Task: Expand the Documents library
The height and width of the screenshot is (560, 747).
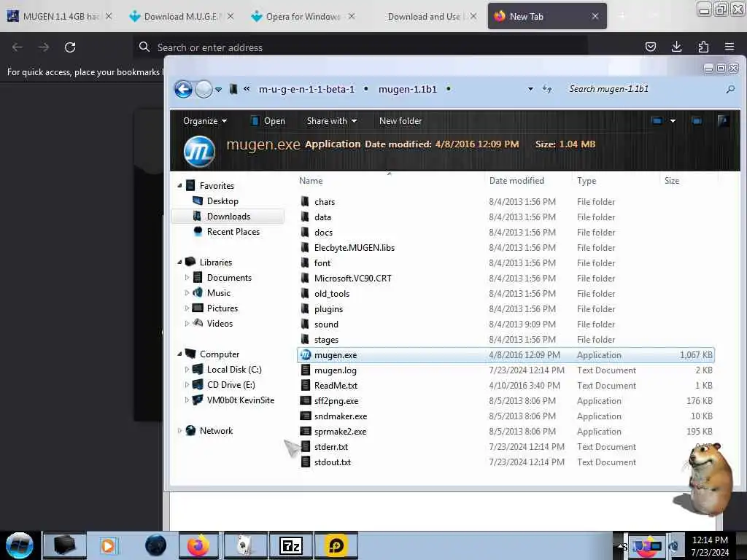Action: pyautogui.click(x=187, y=277)
